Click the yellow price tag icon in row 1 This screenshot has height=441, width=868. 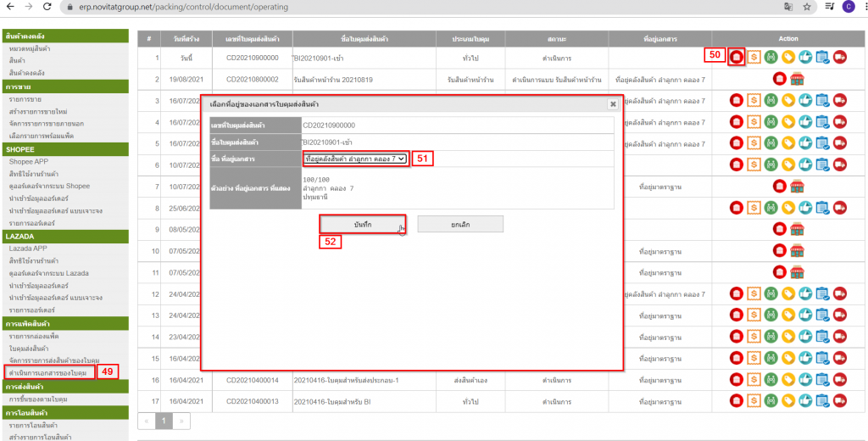[x=787, y=57]
